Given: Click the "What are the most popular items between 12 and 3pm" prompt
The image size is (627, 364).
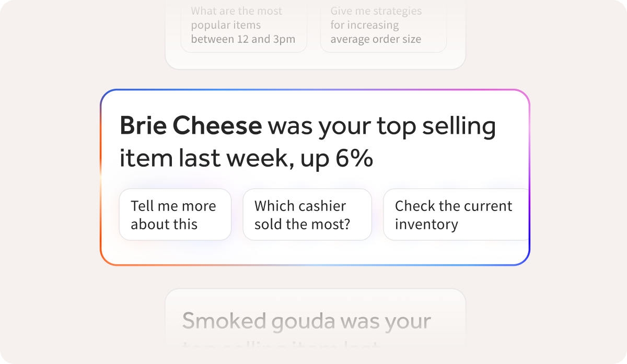Looking at the screenshot, I should click(x=243, y=25).
